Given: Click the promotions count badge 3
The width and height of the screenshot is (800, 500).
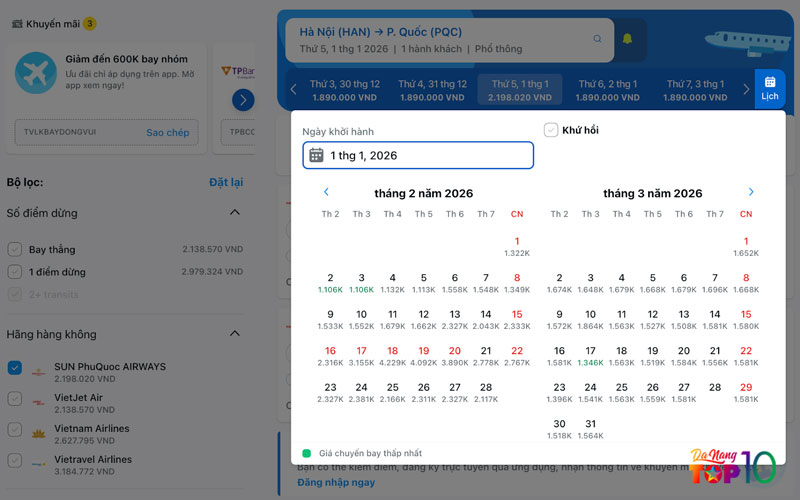Looking at the screenshot, I should (x=90, y=23).
